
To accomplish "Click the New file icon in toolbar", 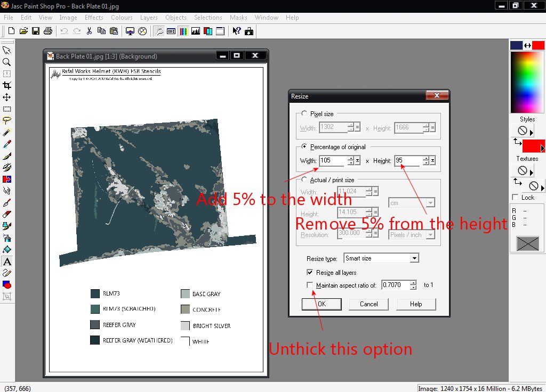I will click(11, 31).
